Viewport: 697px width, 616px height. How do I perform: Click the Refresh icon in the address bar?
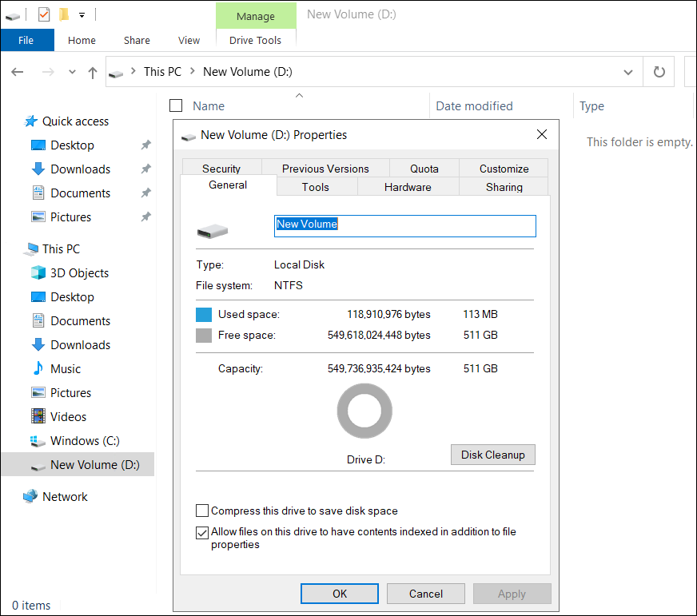pyautogui.click(x=659, y=71)
